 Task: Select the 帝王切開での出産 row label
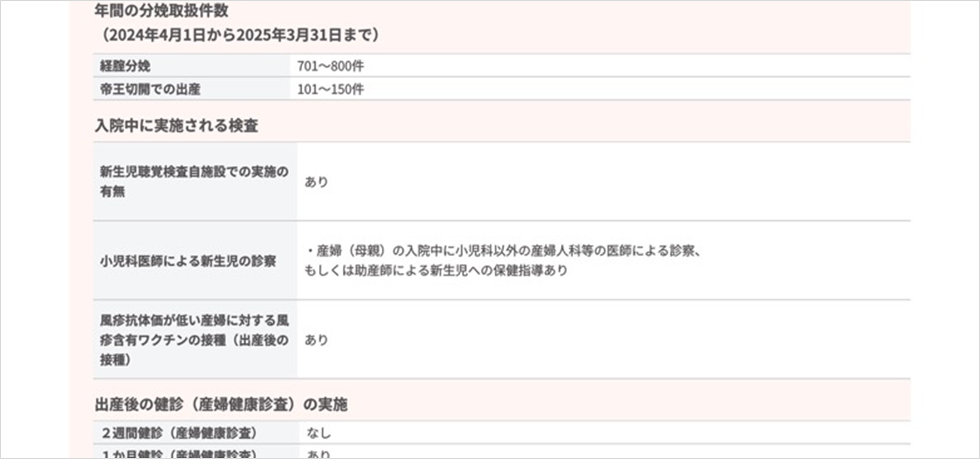click(150, 90)
